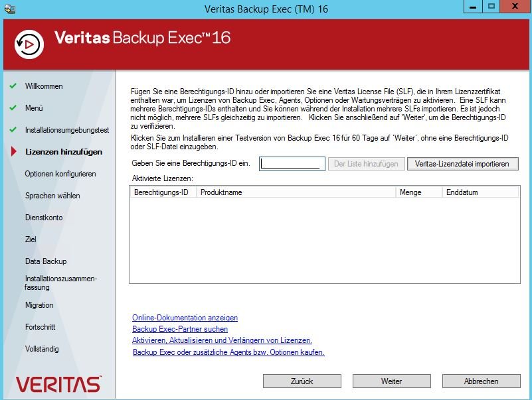Click the installer icon in title bar
Viewport: 532px width, 400px height.
pos(9,9)
